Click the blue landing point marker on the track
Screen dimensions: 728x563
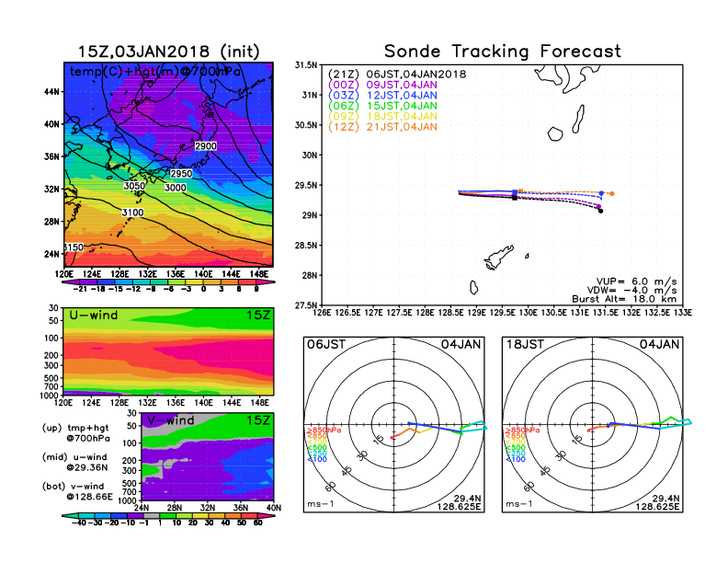(601, 193)
